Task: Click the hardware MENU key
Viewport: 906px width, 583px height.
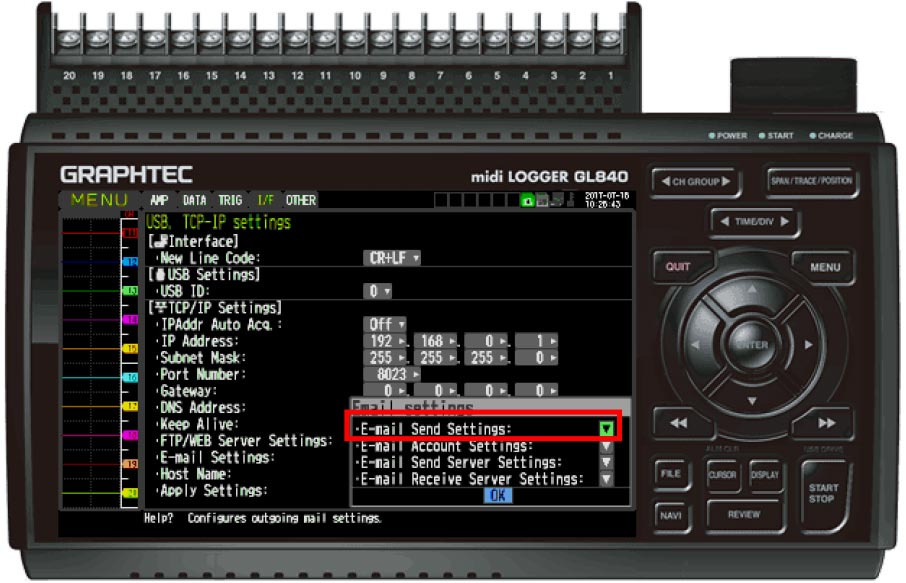Action: point(825,267)
